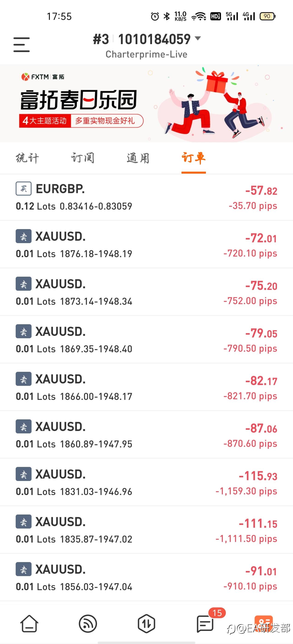Switch to the 统计 tab
The width and height of the screenshot is (293, 644).
coord(27,158)
